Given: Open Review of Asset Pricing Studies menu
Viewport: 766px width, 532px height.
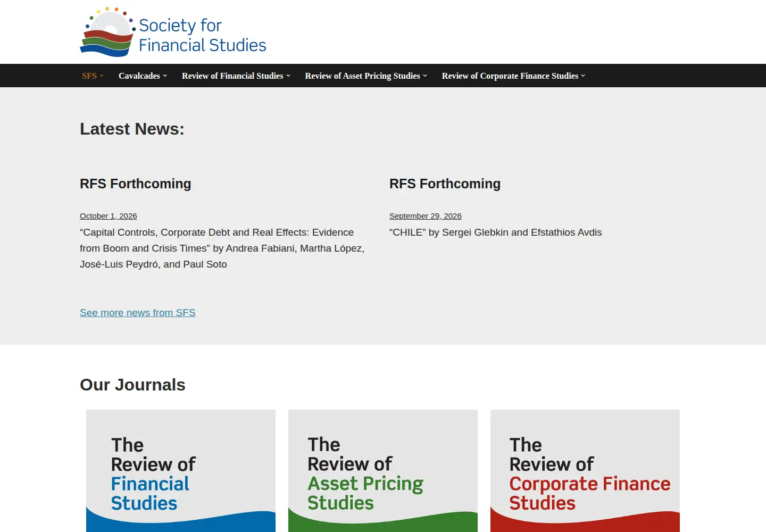Looking at the screenshot, I should point(362,76).
